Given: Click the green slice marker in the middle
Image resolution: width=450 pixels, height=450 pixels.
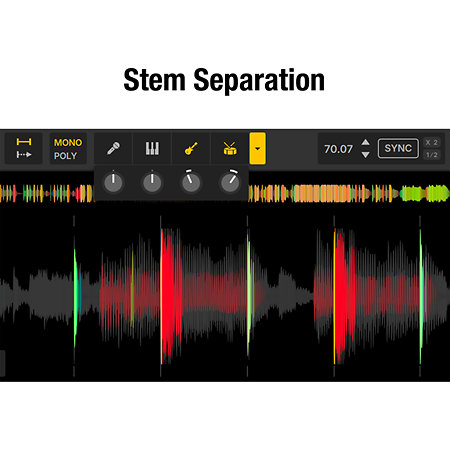Looking at the screenshot, I should 248,295.
